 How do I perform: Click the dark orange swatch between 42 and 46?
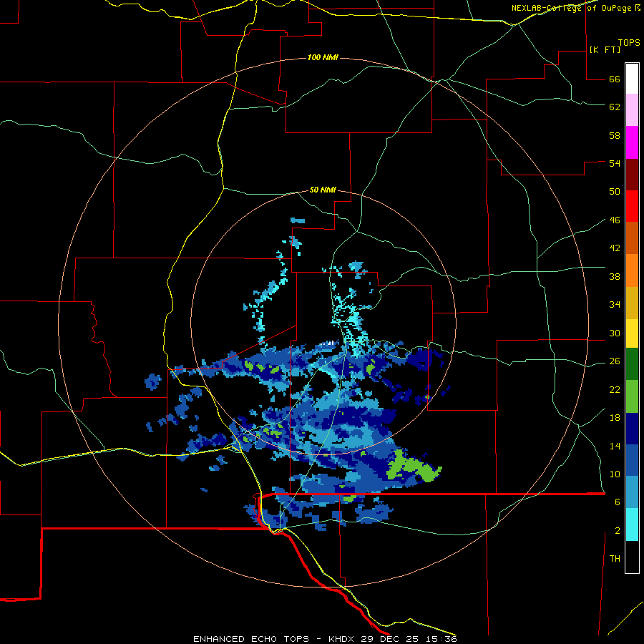[632, 238]
